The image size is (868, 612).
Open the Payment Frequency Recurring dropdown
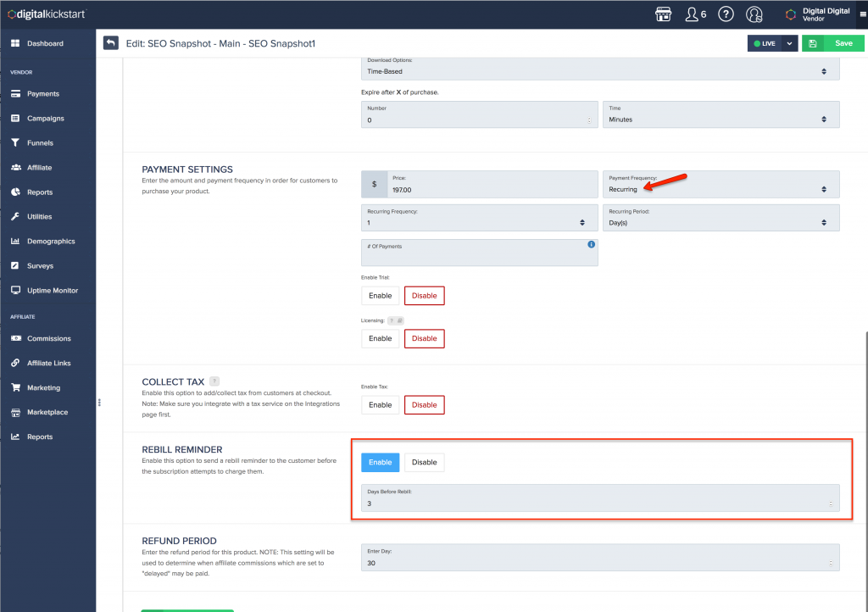pos(721,184)
